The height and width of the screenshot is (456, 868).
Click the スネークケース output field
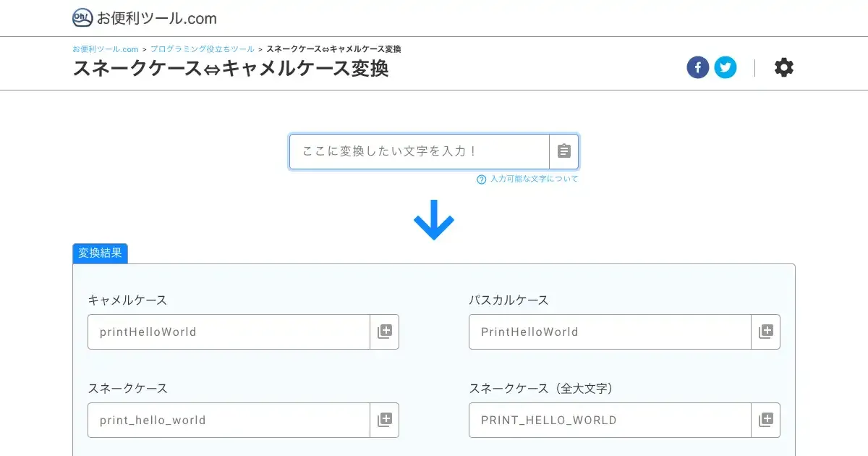tap(229, 420)
